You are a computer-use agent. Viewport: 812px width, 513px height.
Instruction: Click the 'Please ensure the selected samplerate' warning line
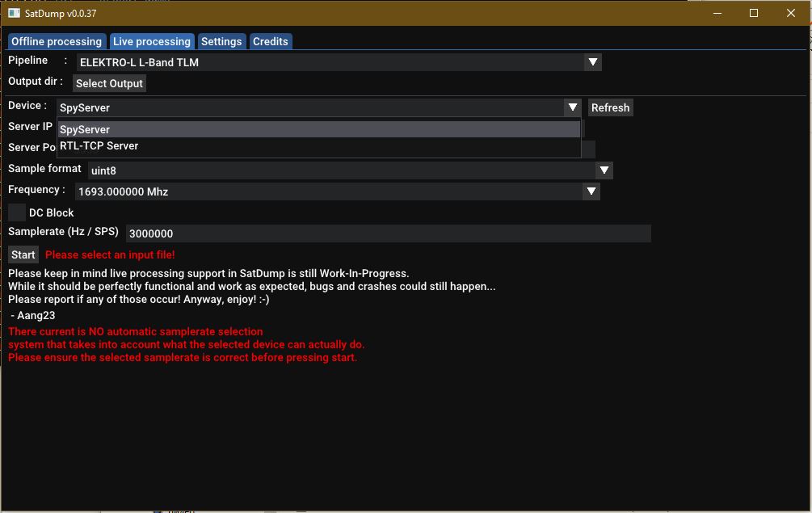tap(183, 358)
